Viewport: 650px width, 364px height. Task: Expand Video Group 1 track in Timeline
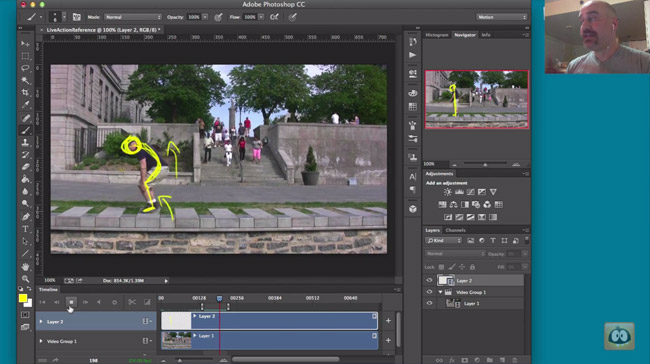[41, 341]
